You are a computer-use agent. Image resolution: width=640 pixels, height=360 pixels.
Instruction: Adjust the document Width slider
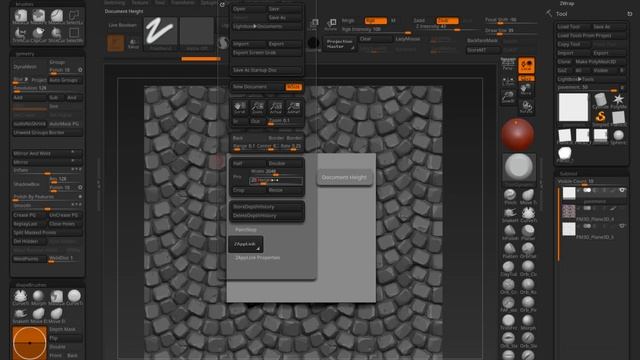[276, 172]
